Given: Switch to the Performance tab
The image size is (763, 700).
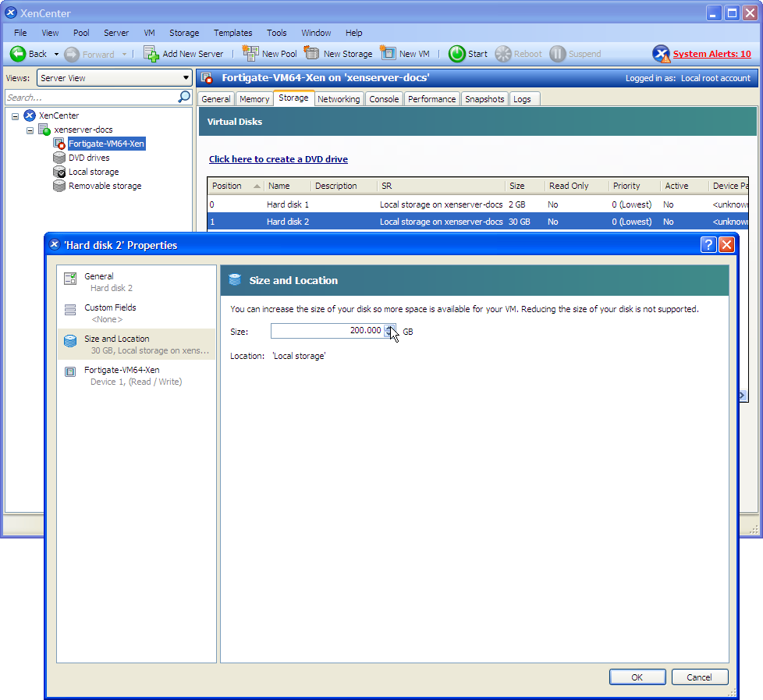Looking at the screenshot, I should click(431, 99).
